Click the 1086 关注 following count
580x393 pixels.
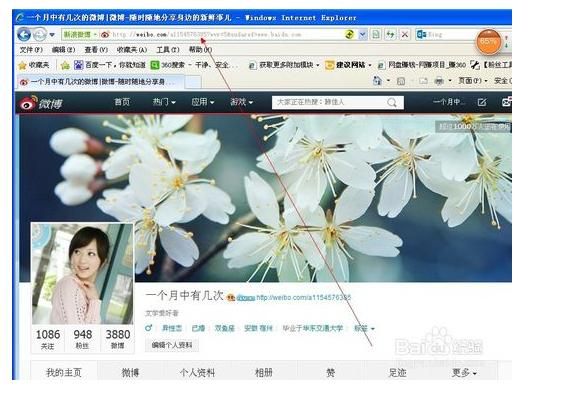point(48,339)
